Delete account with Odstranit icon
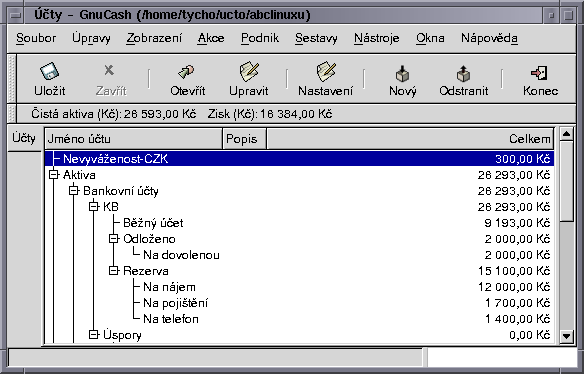 463,73
